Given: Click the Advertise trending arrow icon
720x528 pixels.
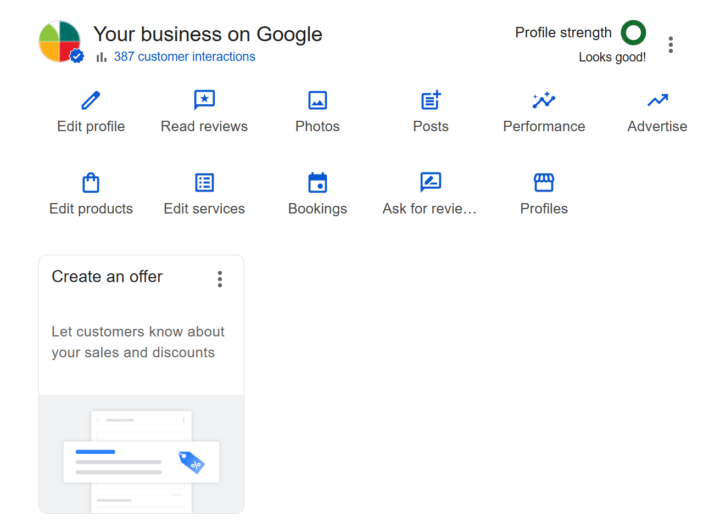Looking at the screenshot, I should click(x=657, y=100).
